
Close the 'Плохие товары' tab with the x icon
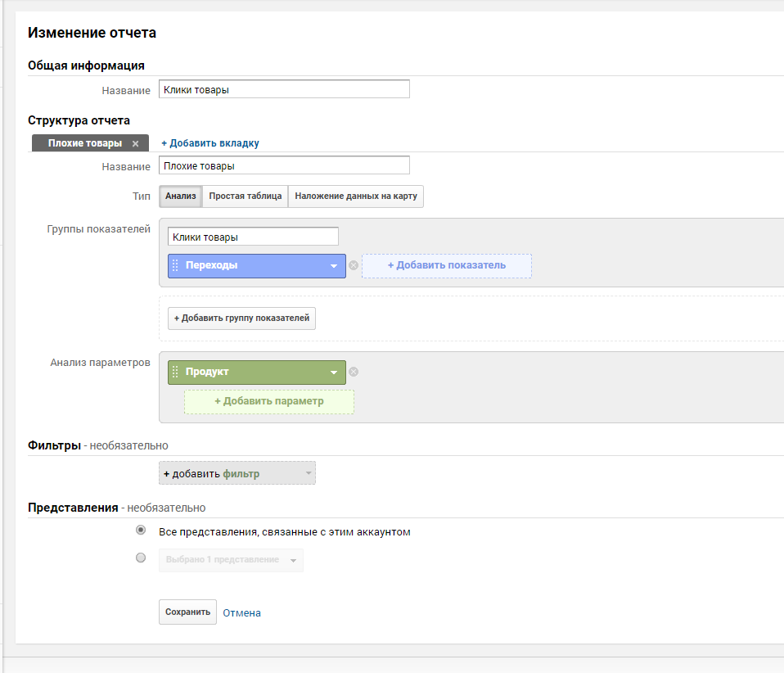[x=136, y=143]
